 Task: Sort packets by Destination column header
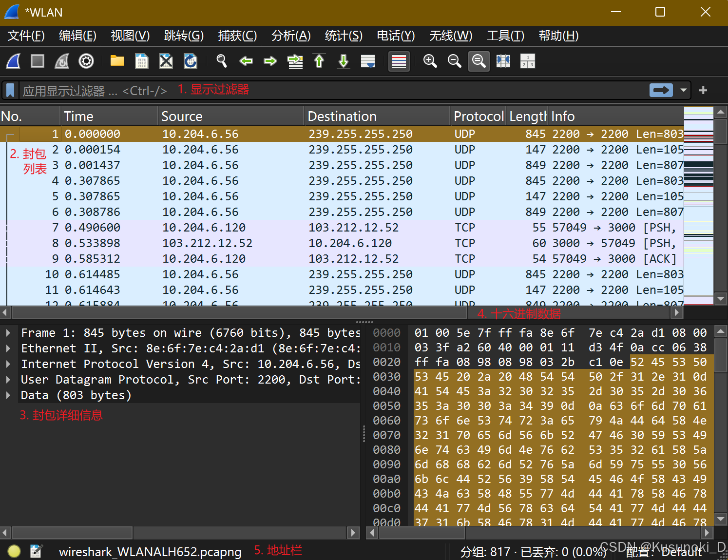coord(377,116)
